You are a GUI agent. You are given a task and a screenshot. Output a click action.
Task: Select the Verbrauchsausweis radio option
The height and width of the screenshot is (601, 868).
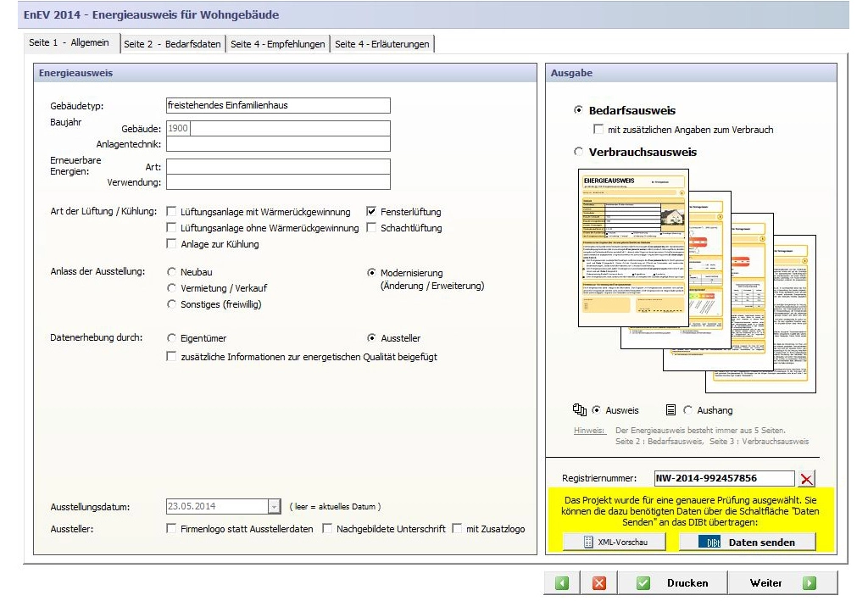pyautogui.click(x=579, y=153)
